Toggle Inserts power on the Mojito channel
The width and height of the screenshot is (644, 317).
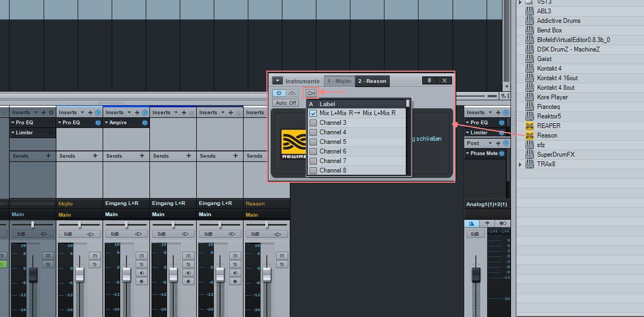pyautogui.click(x=98, y=113)
